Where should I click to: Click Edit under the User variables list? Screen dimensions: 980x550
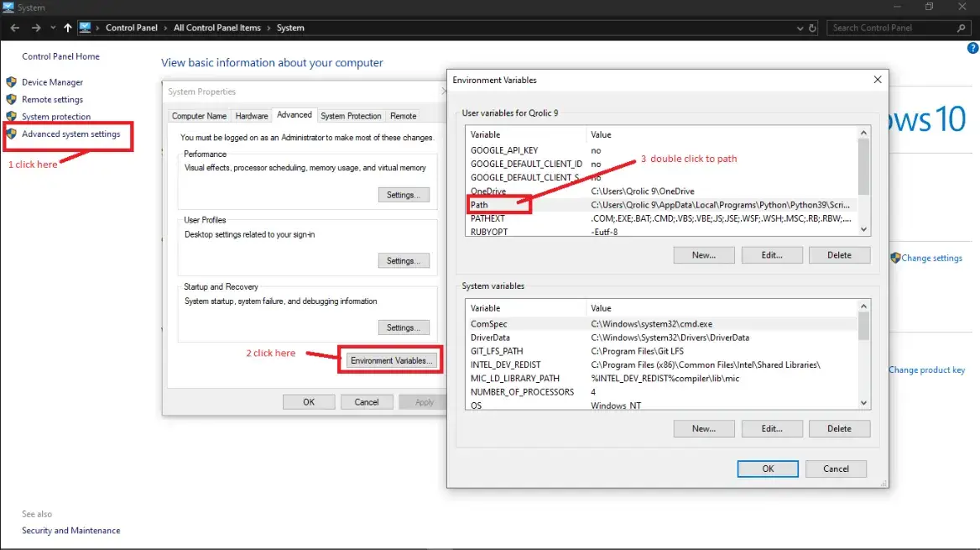click(771, 254)
